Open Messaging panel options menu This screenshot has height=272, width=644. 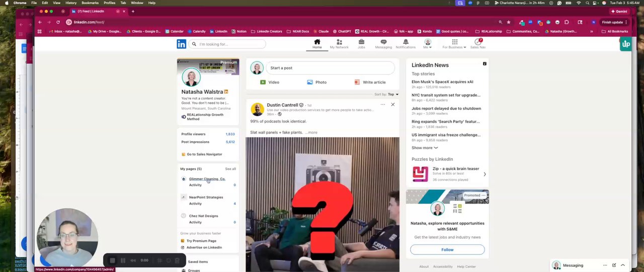pos(605,265)
